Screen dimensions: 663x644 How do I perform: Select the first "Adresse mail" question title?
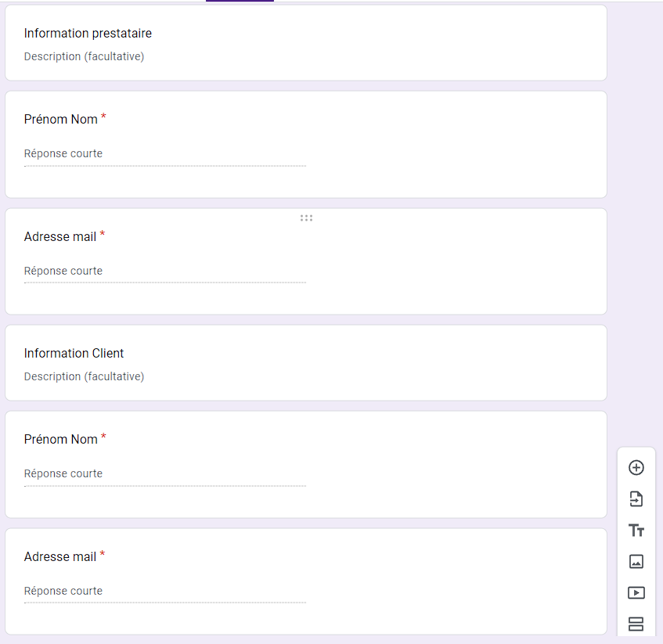click(x=60, y=236)
